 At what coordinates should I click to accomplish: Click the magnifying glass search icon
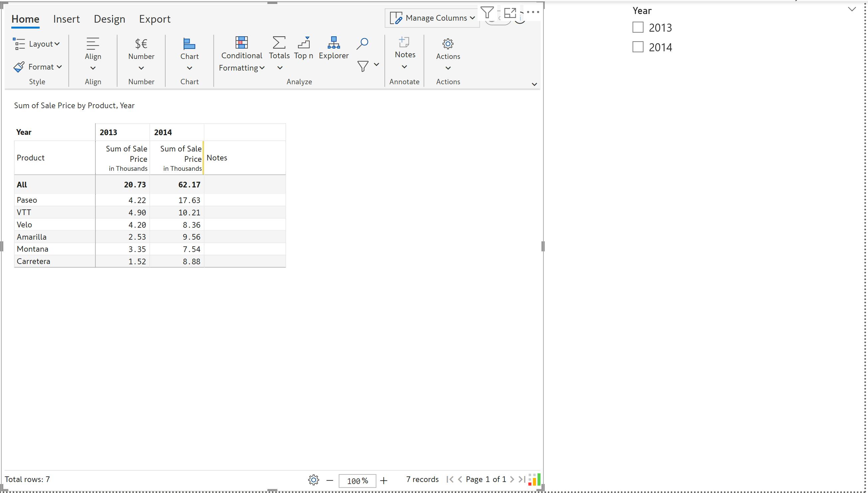tap(362, 44)
